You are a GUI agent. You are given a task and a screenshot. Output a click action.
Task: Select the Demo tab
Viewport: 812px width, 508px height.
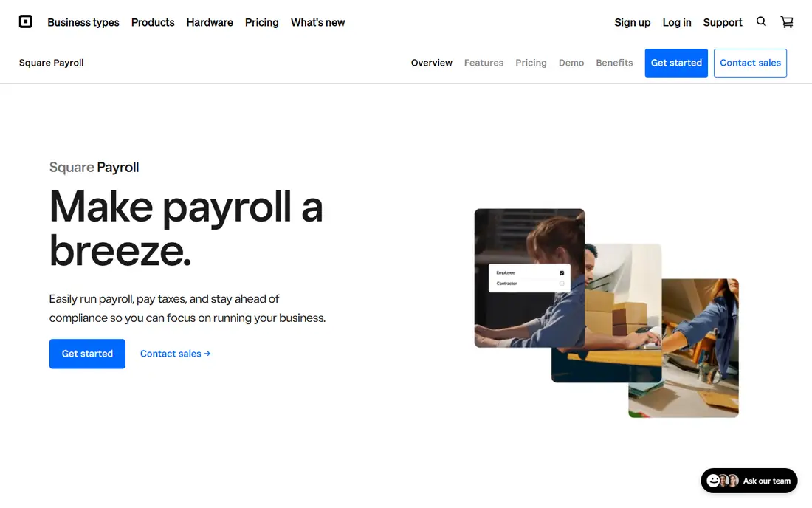pyautogui.click(x=571, y=63)
